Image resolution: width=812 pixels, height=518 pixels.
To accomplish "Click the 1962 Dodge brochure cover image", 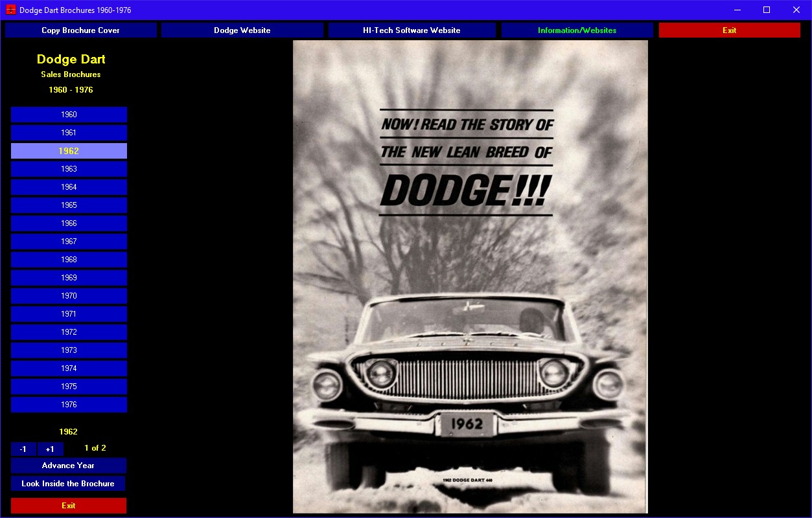I will coord(470,276).
